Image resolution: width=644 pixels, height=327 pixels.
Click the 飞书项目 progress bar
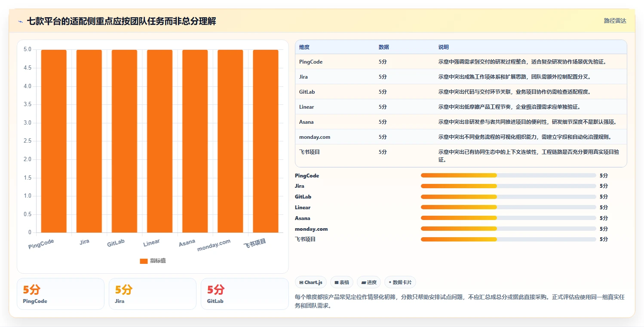(509, 239)
